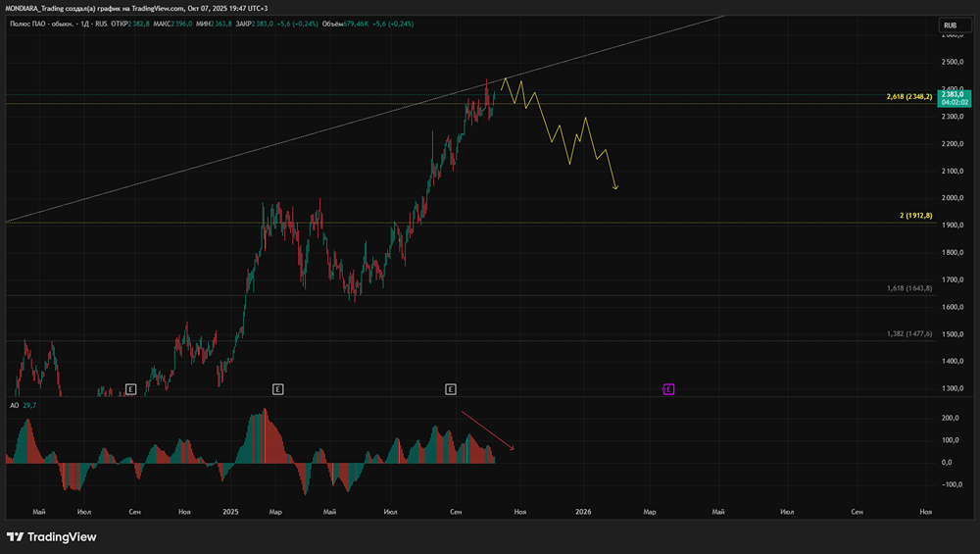Screen dimensions: 980x554
Task: Open the RUB currency selector
Action: pyautogui.click(x=955, y=25)
